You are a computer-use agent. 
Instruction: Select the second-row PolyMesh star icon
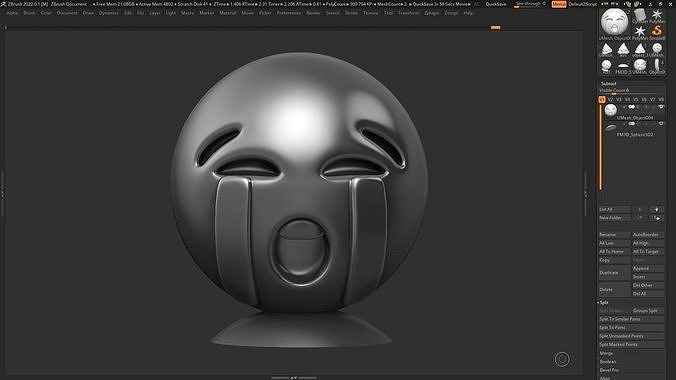(640, 31)
